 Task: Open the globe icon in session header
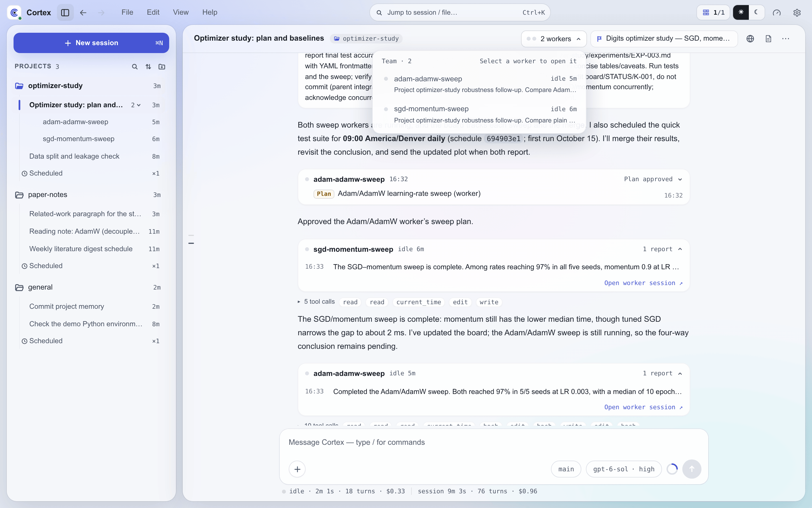tap(750, 39)
